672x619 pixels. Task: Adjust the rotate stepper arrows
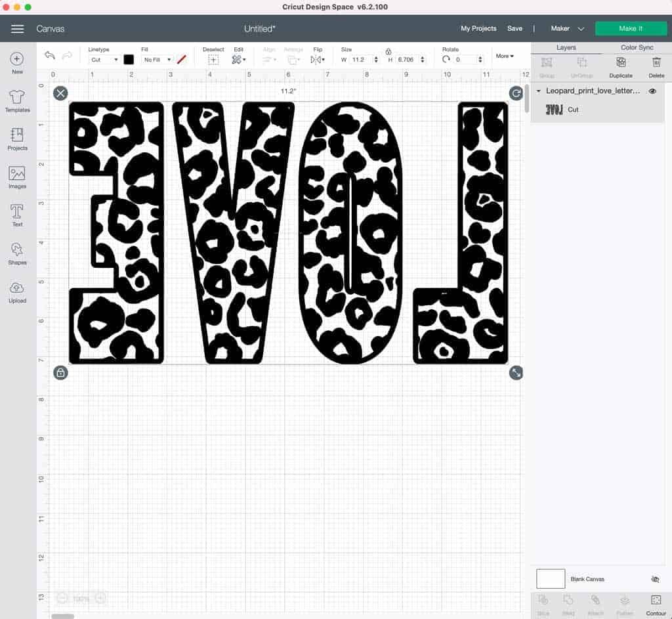(x=480, y=60)
